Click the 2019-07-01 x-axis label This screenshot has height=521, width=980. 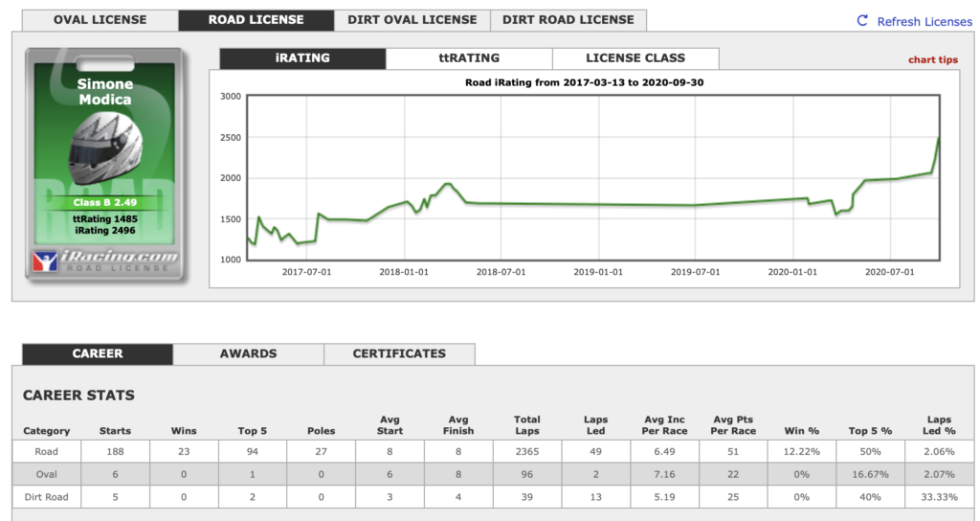(x=696, y=272)
